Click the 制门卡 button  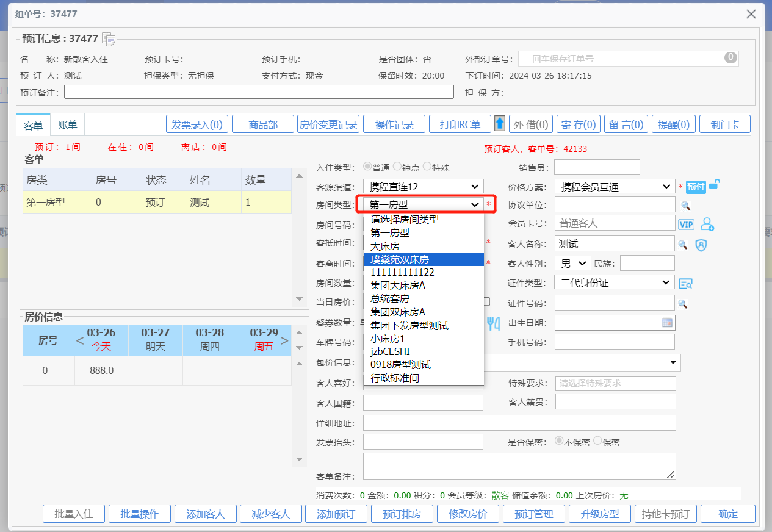(725, 124)
